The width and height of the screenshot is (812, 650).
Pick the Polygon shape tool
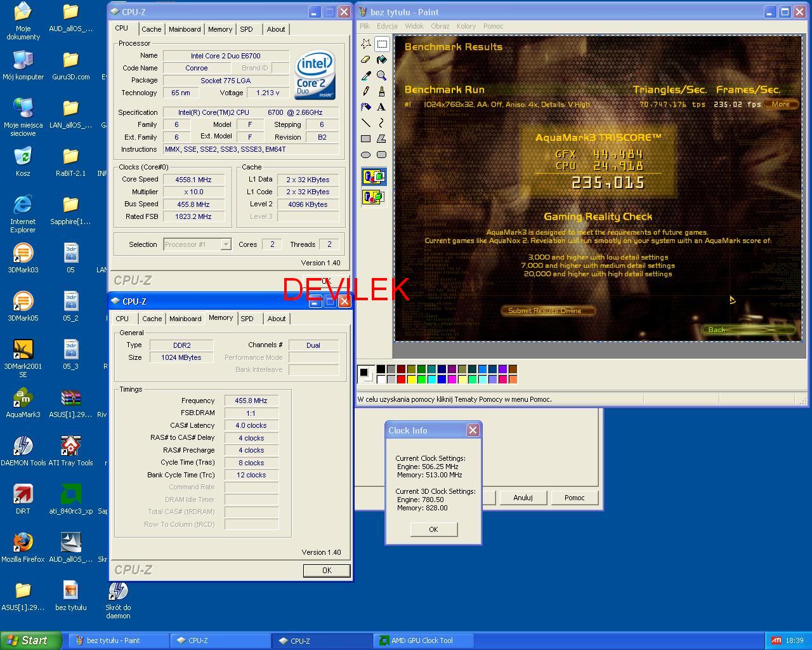(382, 139)
